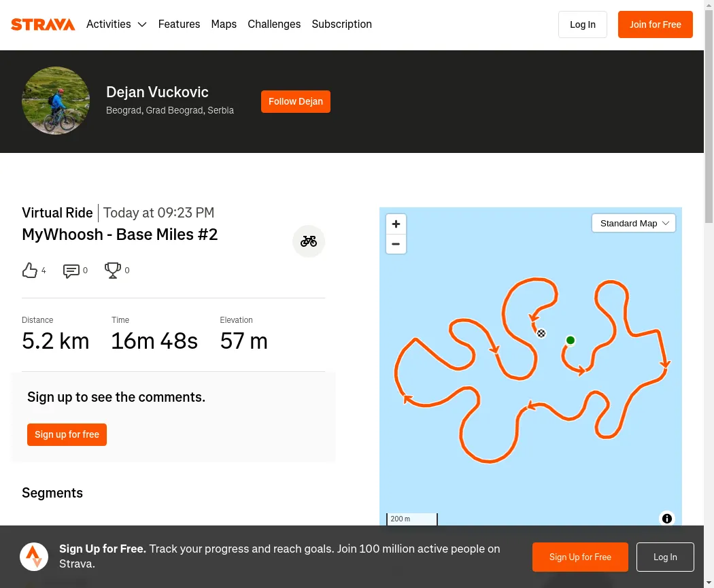The image size is (714, 588).
Task: Click the Strava app icon in bottom banner
Action: tap(34, 557)
